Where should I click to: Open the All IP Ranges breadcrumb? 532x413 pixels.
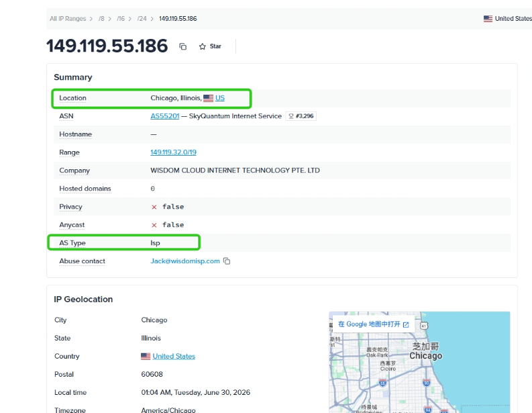click(x=68, y=19)
